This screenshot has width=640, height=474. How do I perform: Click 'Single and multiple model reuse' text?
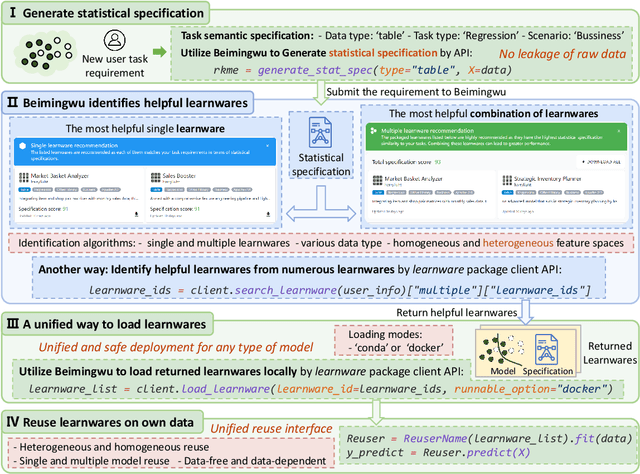click(91, 461)
